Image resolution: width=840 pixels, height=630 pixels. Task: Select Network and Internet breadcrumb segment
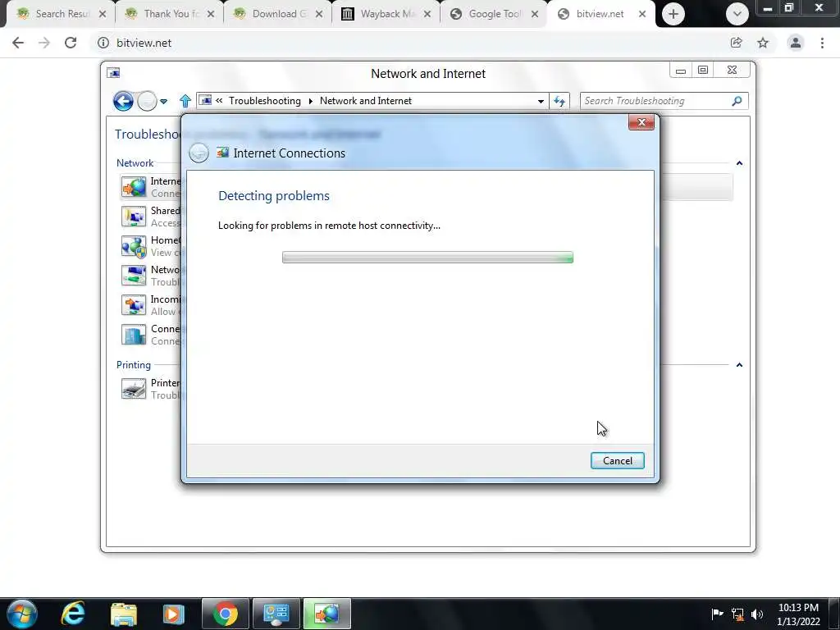point(365,101)
